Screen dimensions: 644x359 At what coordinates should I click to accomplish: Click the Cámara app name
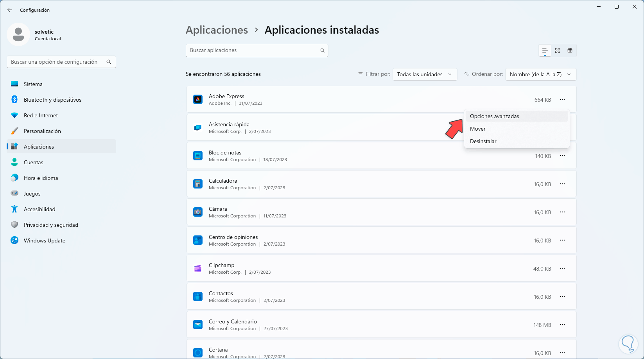coord(218,209)
